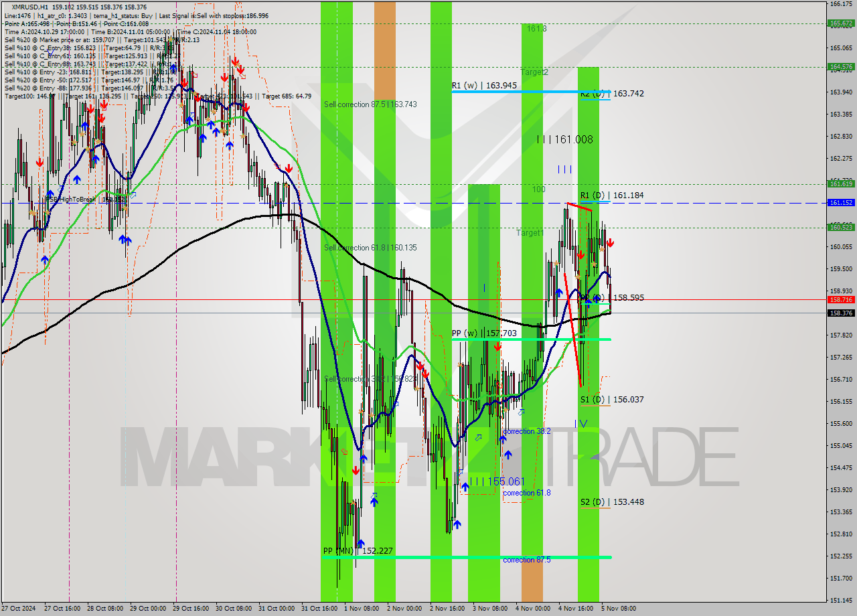Click the 151.145 price axis value
Screen dimensions: 857x616
tap(841, 600)
